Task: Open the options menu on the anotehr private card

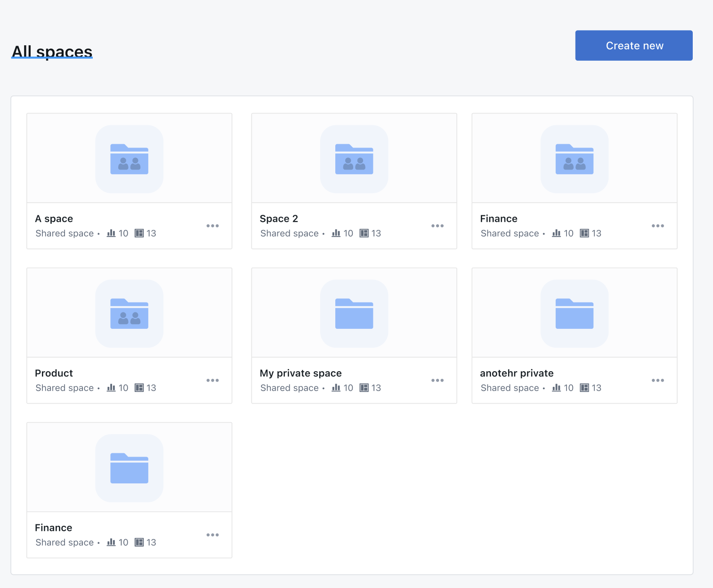Action: [657, 380]
